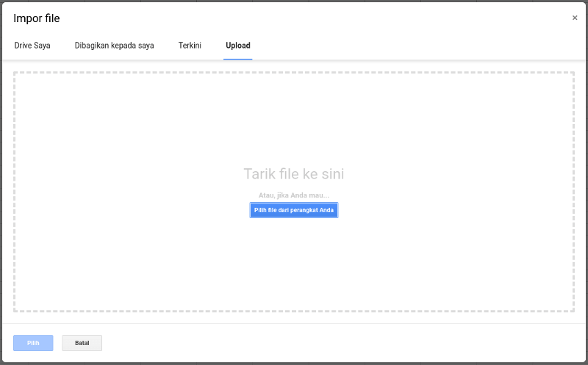Browse My Drive files via Drive Saya
The height and width of the screenshot is (365, 588).
(x=32, y=46)
